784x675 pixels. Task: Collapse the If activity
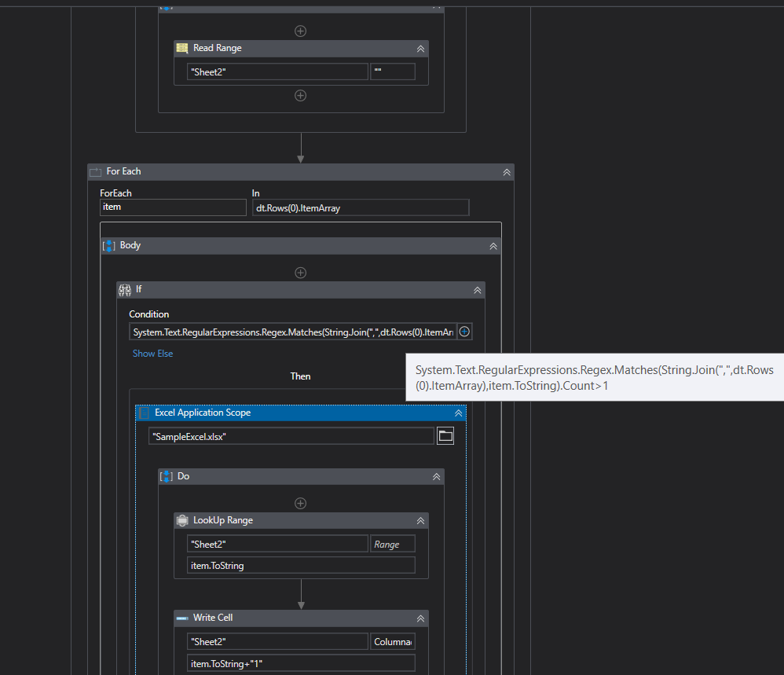477,290
